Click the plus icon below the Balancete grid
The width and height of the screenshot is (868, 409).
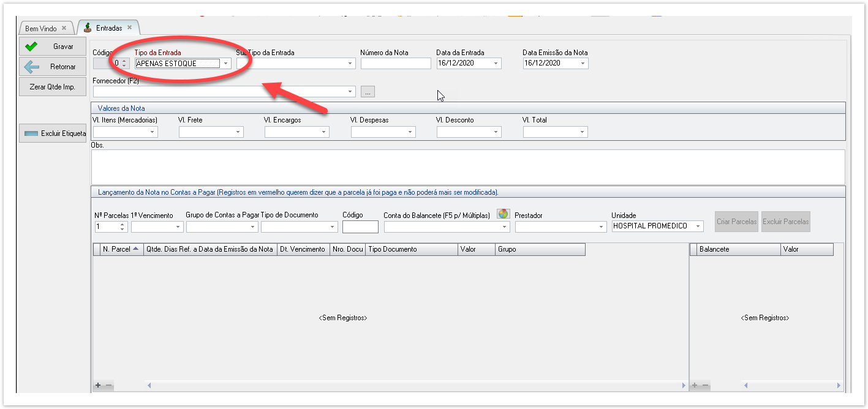695,385
